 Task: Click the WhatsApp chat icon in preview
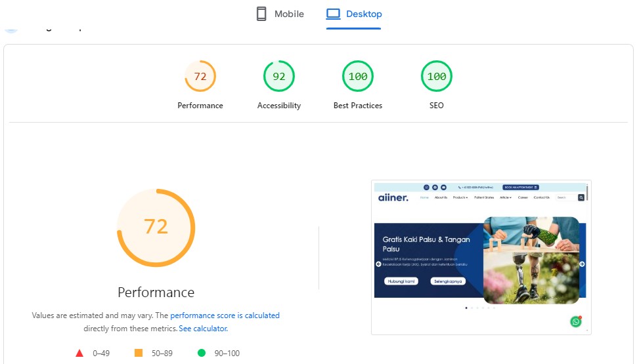576,321
